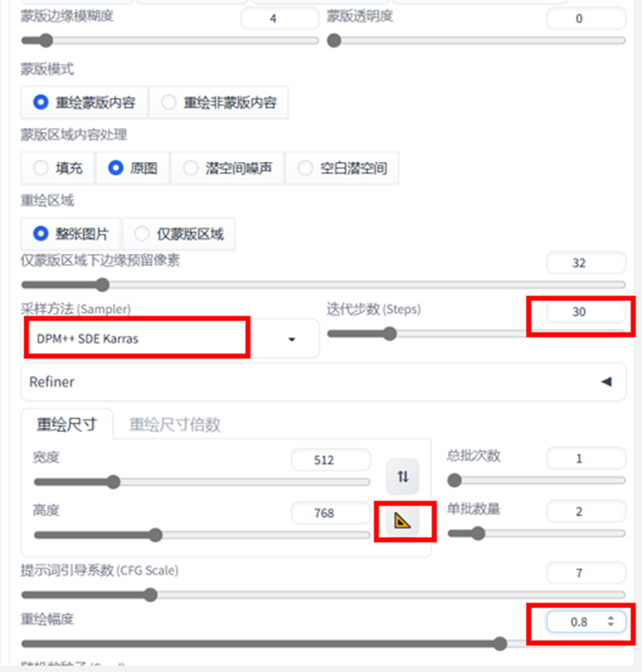
Task: Expand the Refiner section arrow
Action: pyautogui.click(x=607, y=381)
